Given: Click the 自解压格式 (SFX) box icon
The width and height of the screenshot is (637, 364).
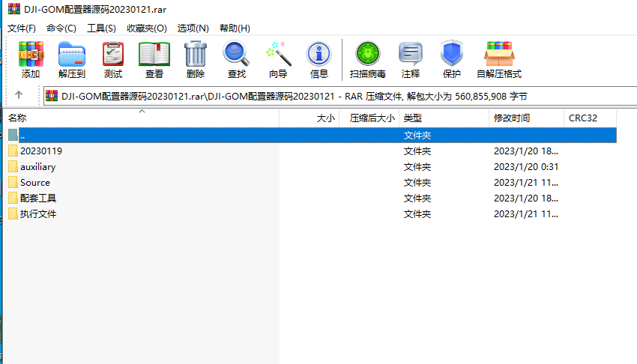Looking at the screenshot, I should tap(499, 54).
